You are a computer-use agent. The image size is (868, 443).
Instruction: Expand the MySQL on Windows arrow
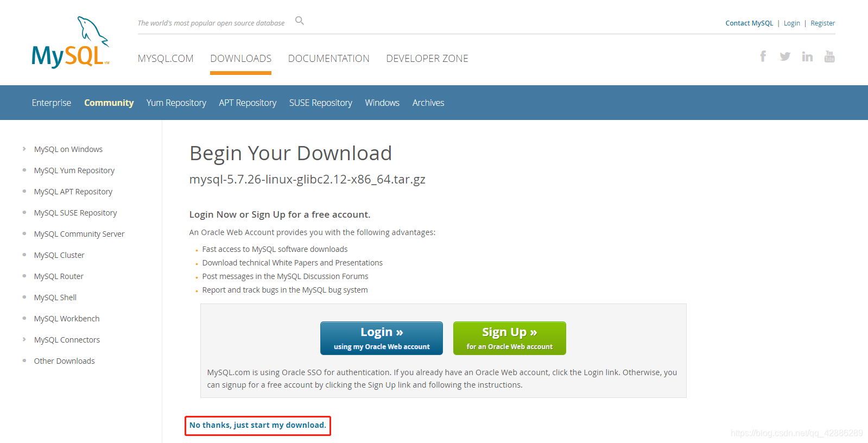(x=24, y=149)
